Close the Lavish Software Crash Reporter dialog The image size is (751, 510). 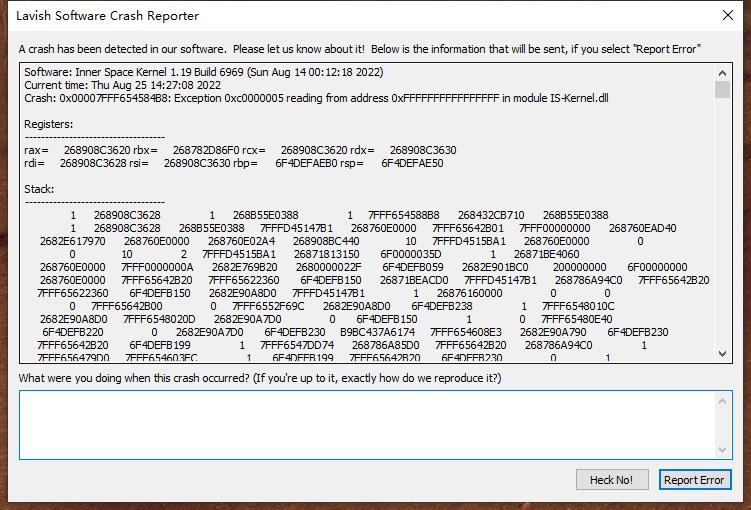(x=728, y=15)
